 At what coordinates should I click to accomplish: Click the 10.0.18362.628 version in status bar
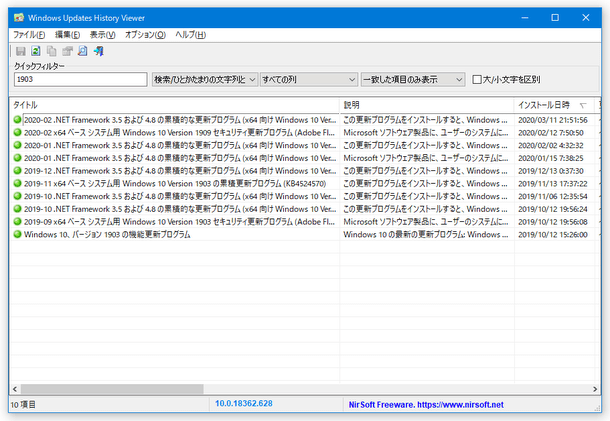click(244, 403)
